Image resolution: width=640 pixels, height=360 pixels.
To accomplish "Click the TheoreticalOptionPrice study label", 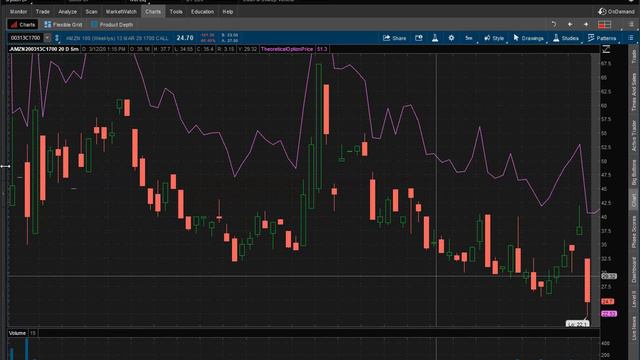I will pyautogui.click(x=287, y=49).
